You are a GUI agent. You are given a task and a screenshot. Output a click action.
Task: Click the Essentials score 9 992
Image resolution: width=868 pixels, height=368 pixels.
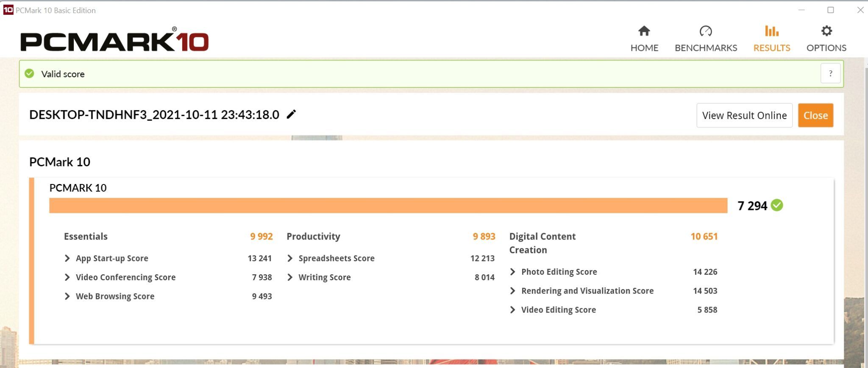[x=262, y=236]
